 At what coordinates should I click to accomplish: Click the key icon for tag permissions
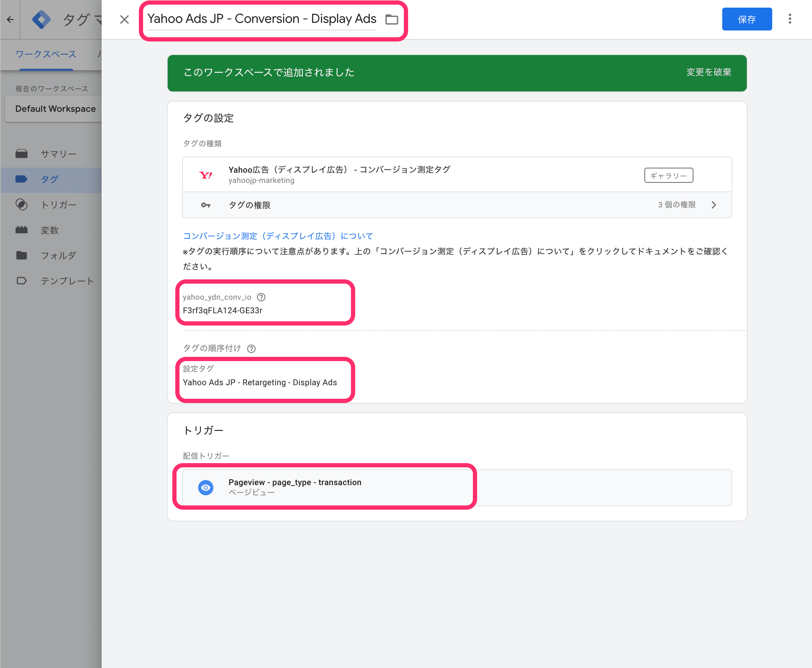(x=206, y=205)
